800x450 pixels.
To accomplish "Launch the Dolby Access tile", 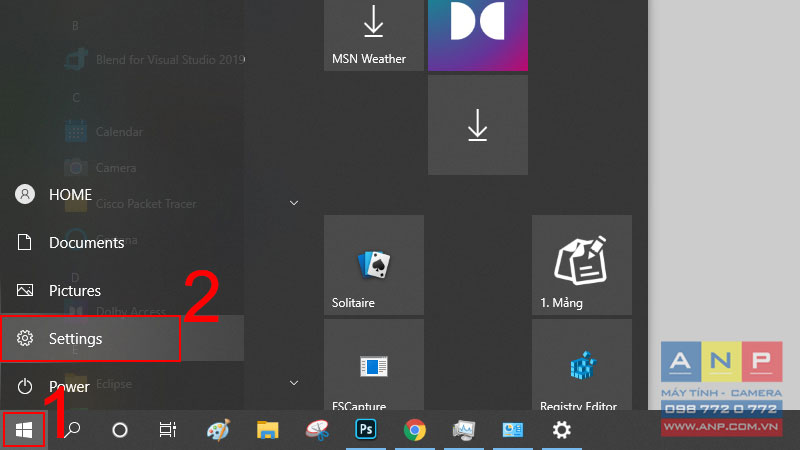I will [478, 35].
